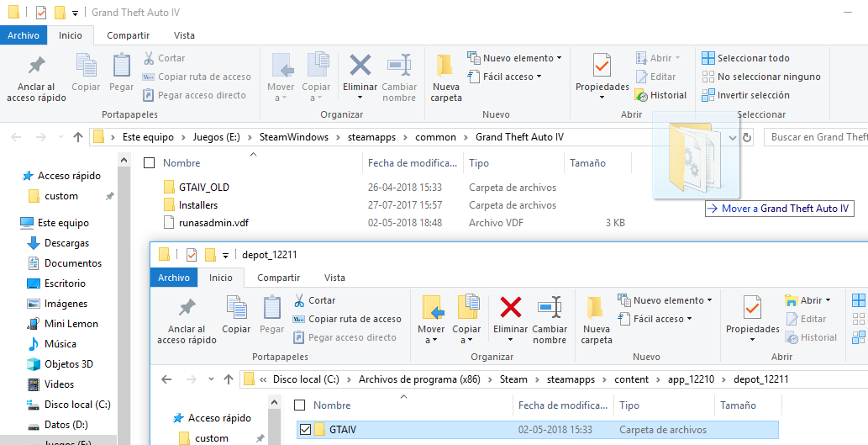The width and height of the screenshot is (868, 445).
Task: Click Nueva carpeta in depot_12211 ribbon
Action: pyautogui.click(x=597, y=320)
